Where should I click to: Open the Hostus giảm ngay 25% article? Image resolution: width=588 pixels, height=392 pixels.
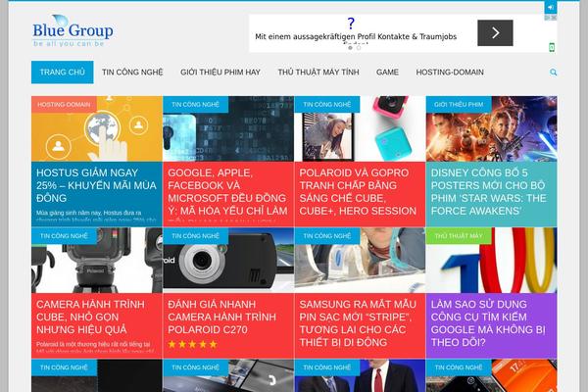coord(96,185)
